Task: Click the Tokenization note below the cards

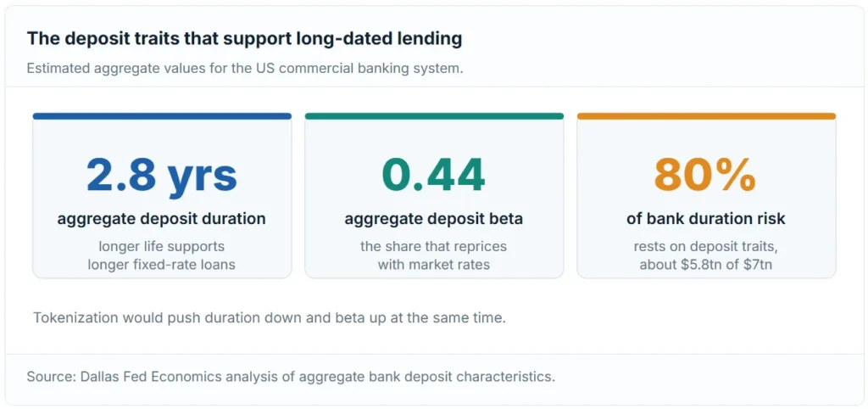Action: click(270, 319)
